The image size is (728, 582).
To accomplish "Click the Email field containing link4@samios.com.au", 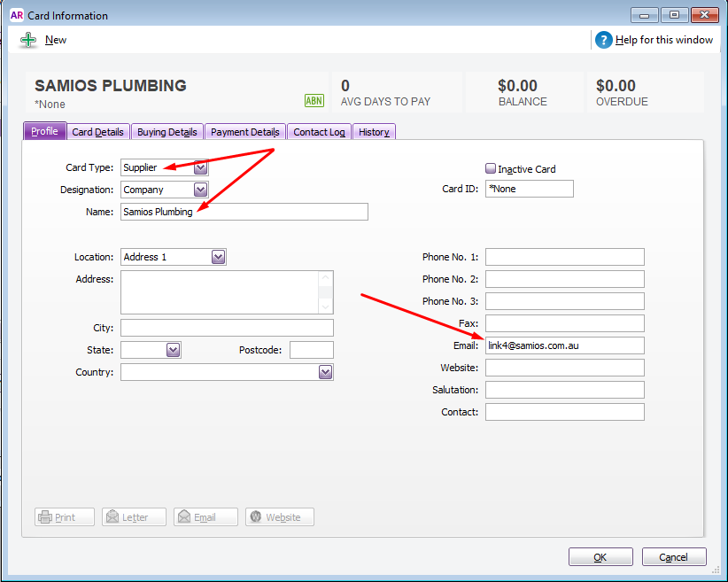I will (565, 345).
